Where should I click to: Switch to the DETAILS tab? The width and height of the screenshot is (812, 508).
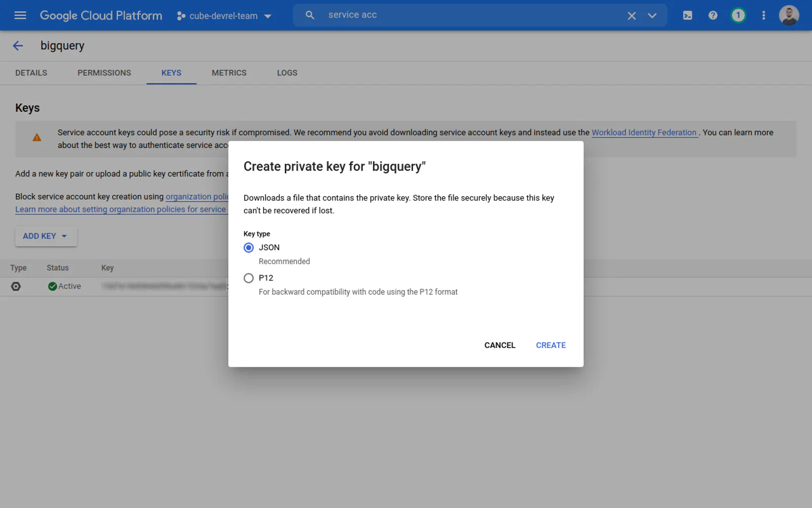31,73
